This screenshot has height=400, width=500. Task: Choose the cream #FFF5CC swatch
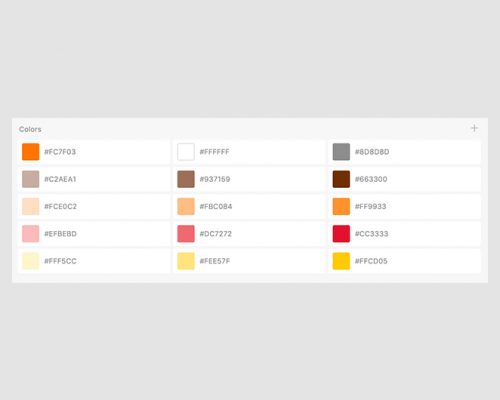(31, 261)
